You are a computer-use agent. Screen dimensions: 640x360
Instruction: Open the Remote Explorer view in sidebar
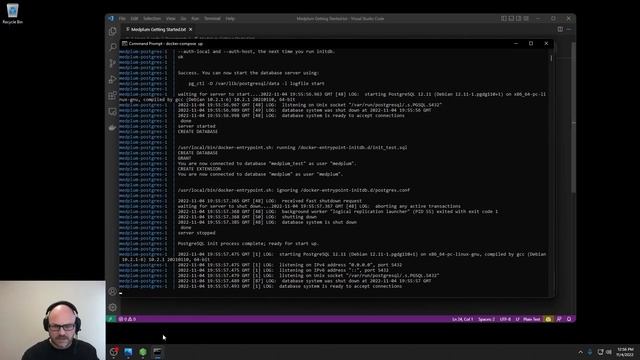pyautogui.click(x=113, y=111)
